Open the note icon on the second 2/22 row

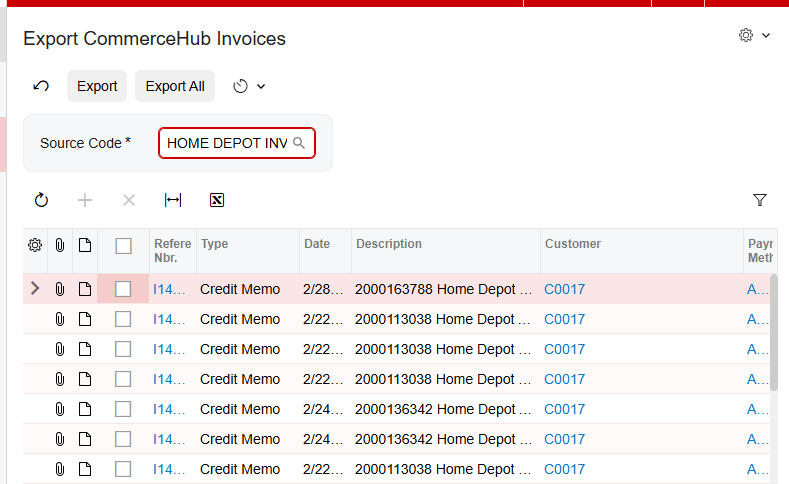85,349
